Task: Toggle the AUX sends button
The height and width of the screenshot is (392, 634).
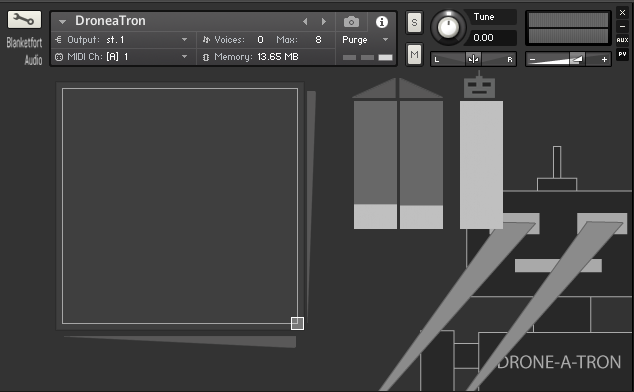Action: pos(622,40)
